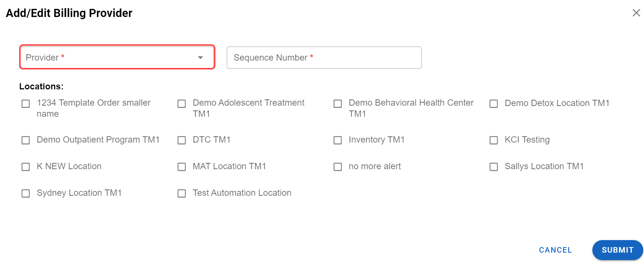Screen dimensions: 644x270
Task: Toggle the no more alert checkbox
Action: [x=338, y=167]
